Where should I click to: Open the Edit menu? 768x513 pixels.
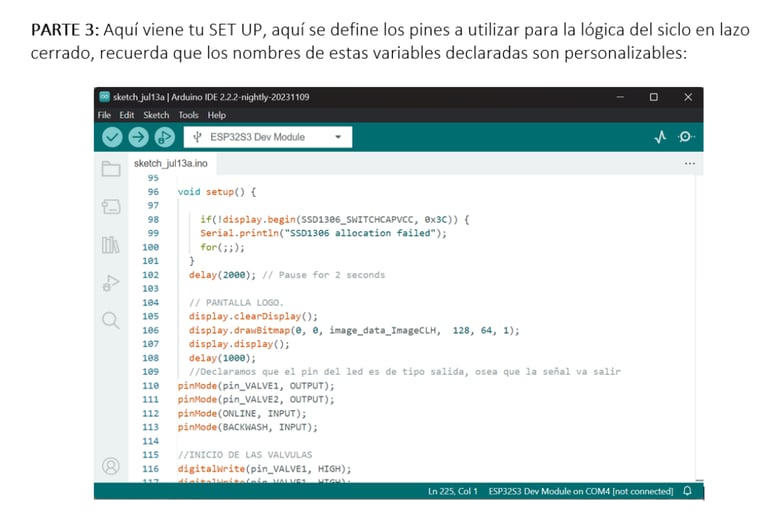pyautogui.click(x=126, y=115)
